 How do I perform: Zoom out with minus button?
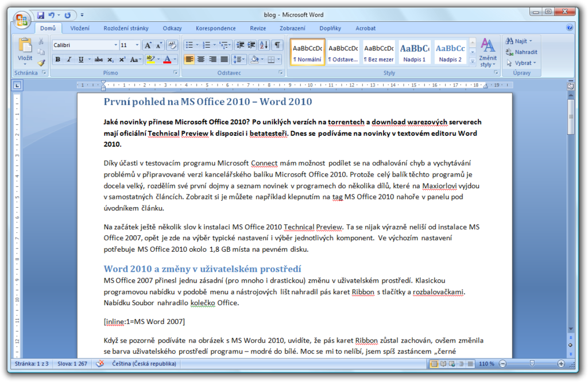coord(503,364)
